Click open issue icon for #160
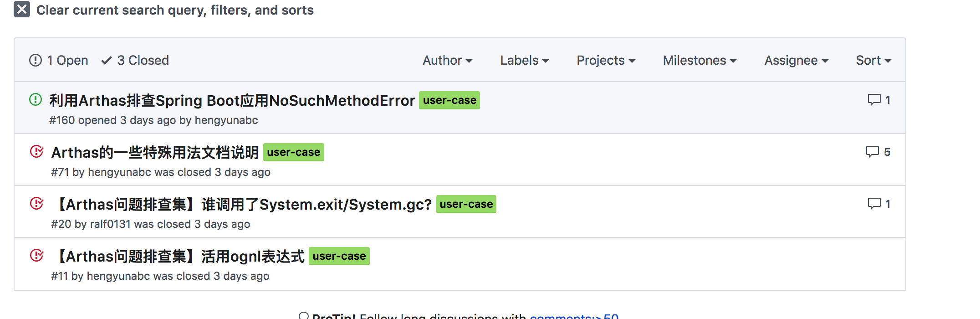Screen dimensions: 980x319 [x=36, y=99]
